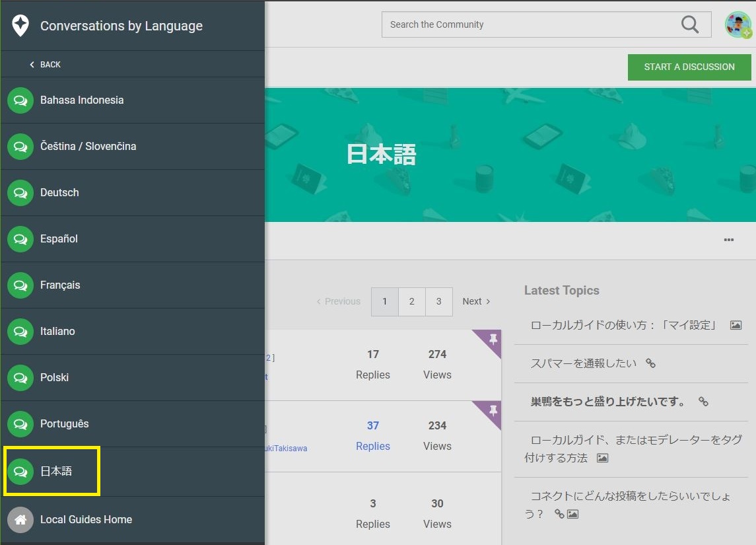Click the search magnifier icon
Viewport: 756px width, 545px height.
(690, 24)
